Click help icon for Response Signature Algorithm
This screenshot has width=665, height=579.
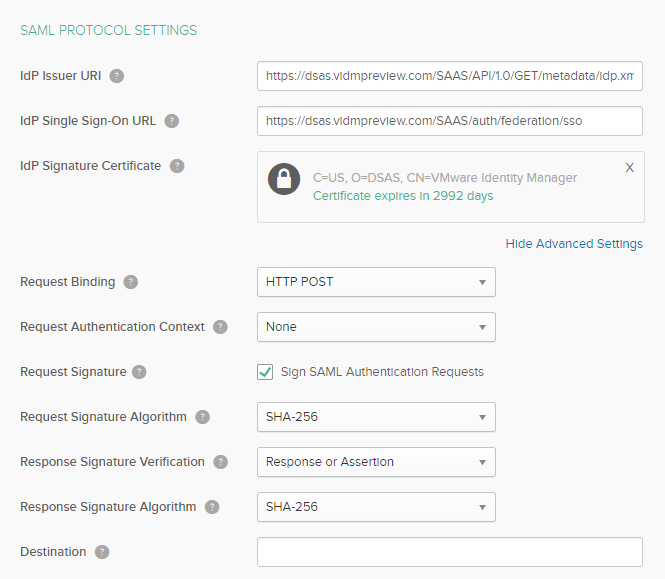pyautogui.click(x=212, y=507)
